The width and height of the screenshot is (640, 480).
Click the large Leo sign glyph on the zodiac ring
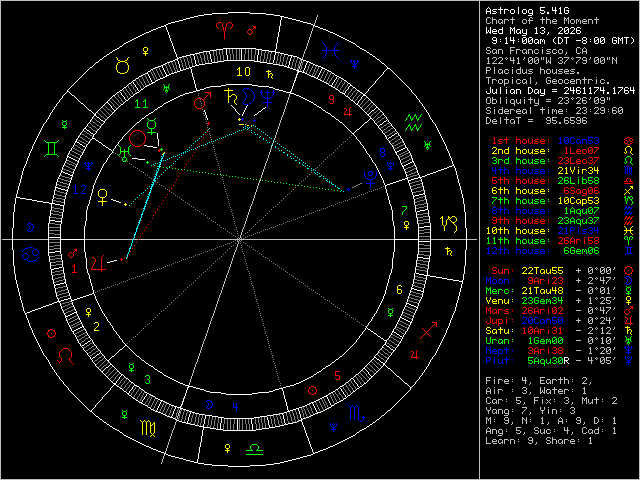pyautogui.click(x=66, y=356)
